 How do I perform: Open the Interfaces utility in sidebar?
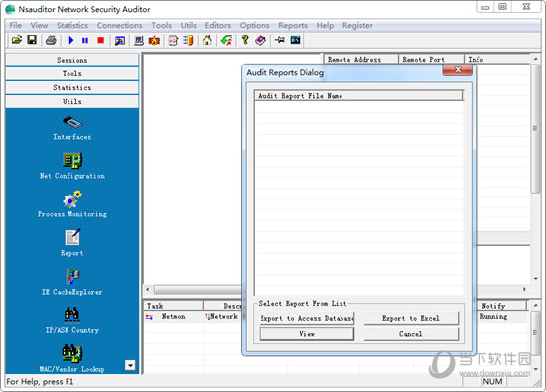coord(72,128)
